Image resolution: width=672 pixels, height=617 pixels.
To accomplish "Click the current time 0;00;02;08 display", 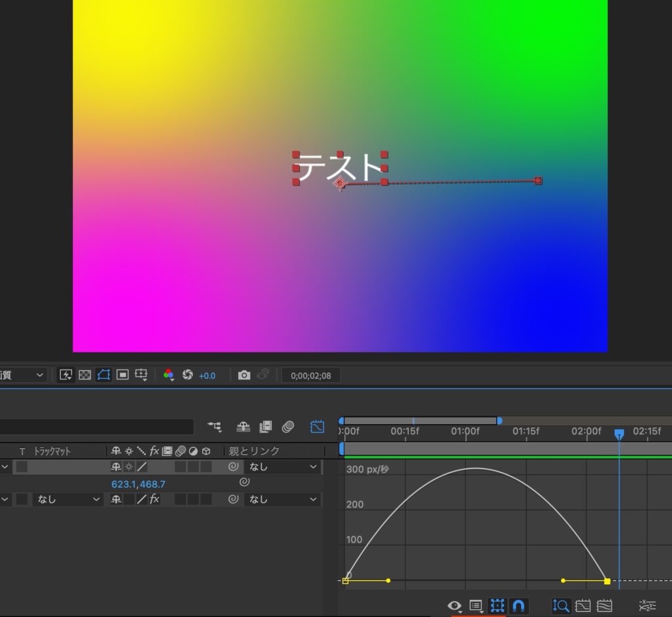I will [311, 375].
